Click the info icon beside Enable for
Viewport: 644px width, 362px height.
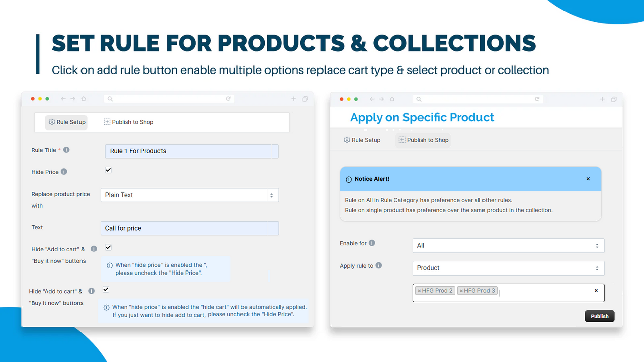pos(372,243)
